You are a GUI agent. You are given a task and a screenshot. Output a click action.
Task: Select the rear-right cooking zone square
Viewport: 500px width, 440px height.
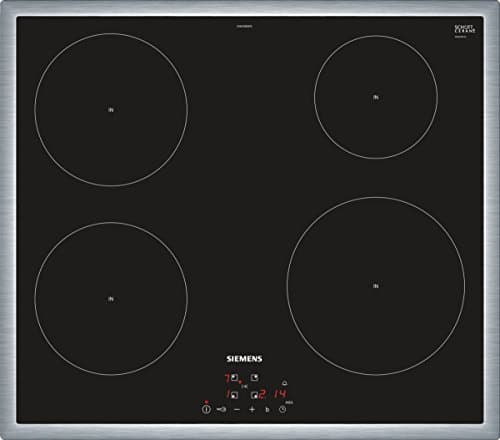click(x=254, y=378)
